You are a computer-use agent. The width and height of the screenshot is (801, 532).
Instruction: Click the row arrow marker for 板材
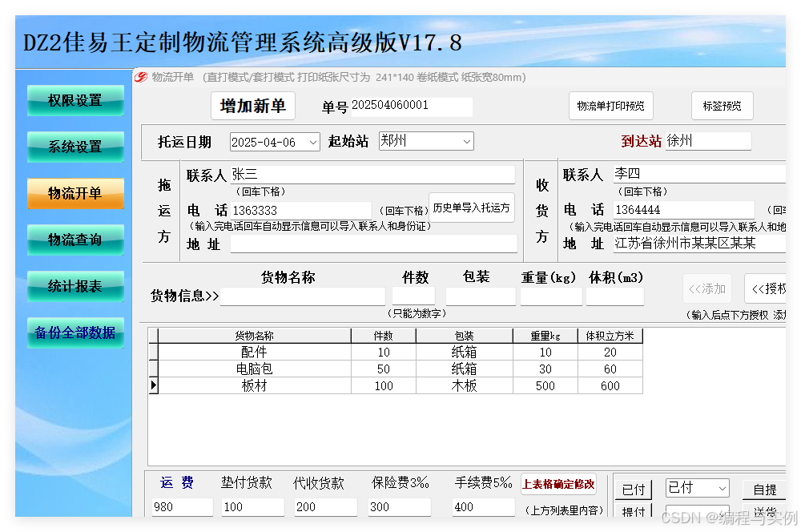153,386
